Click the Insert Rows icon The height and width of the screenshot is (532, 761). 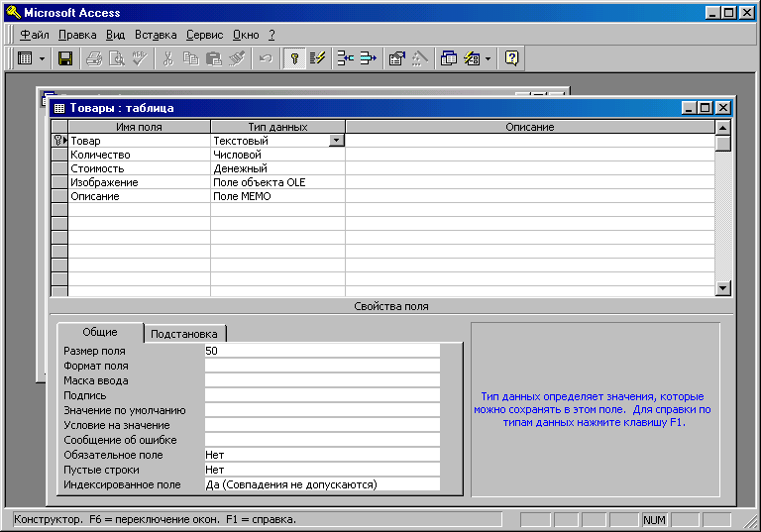[x=346, y=58]
